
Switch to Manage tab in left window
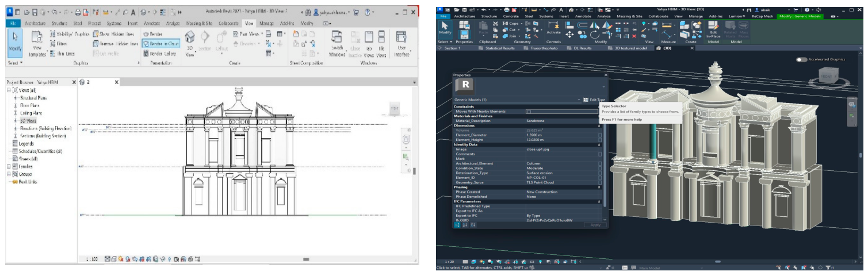coord(266,23)
